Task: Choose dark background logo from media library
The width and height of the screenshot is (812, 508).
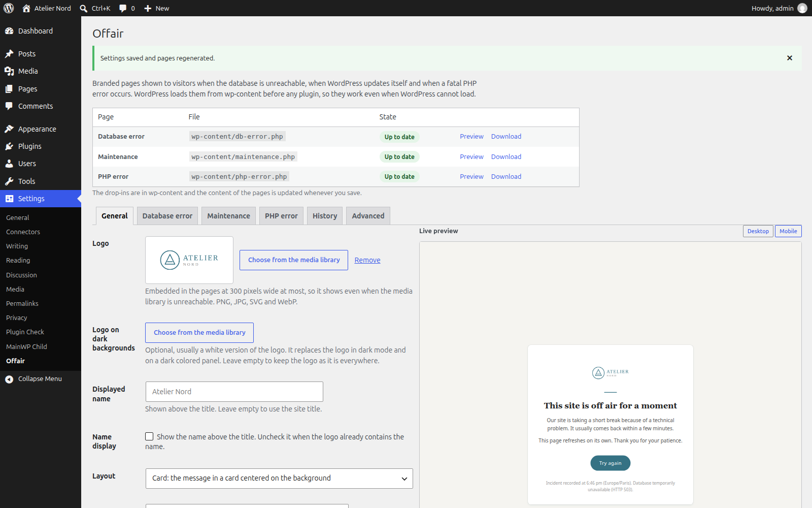Action: [199, 333]
